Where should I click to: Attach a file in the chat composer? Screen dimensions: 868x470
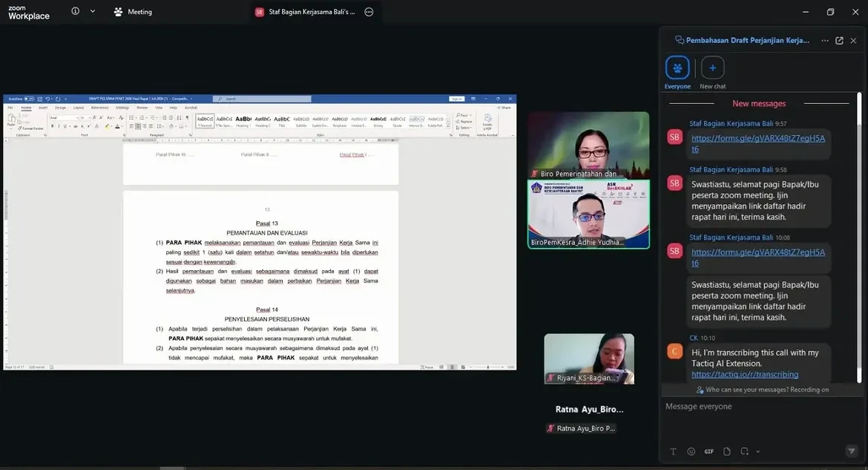[727, 451]
